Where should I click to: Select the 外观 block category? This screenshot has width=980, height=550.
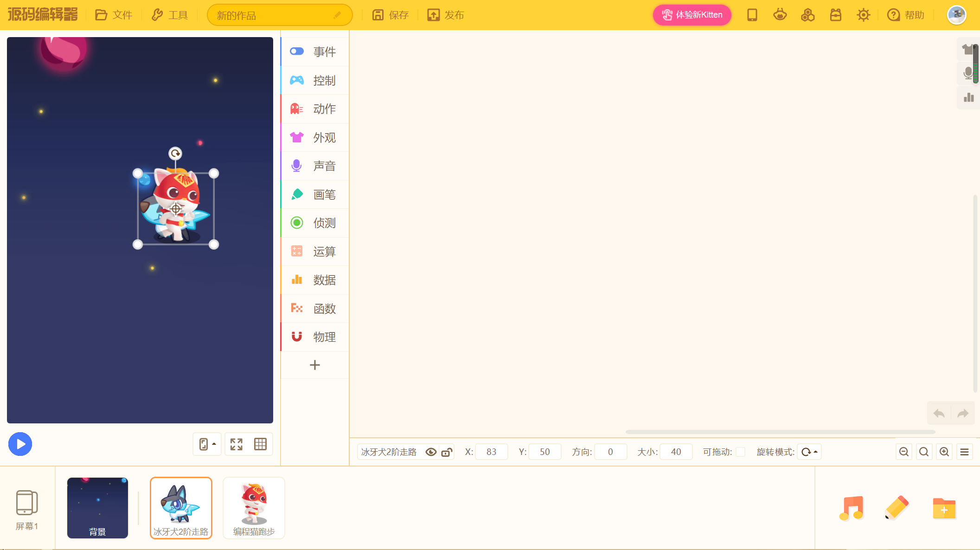(315, 137)
